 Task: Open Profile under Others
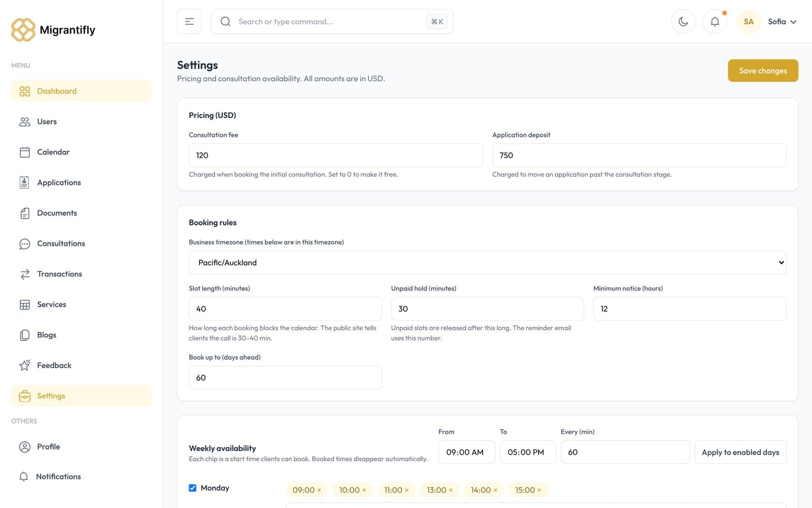[x=81, y=447]
